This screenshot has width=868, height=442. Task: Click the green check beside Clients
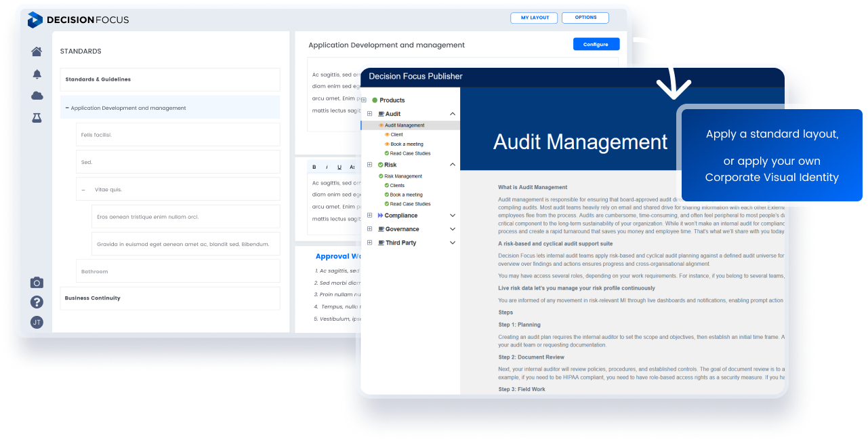click(x=387, y=185)
